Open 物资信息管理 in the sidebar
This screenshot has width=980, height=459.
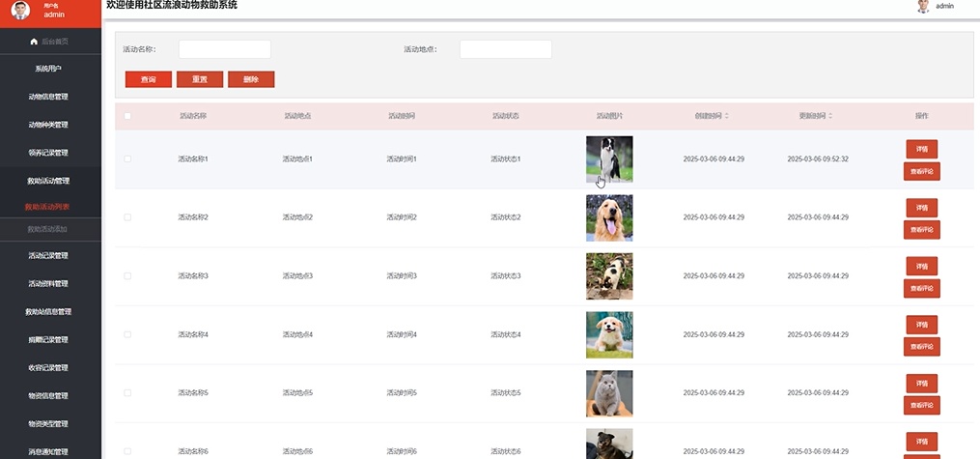tap(48, 395)
